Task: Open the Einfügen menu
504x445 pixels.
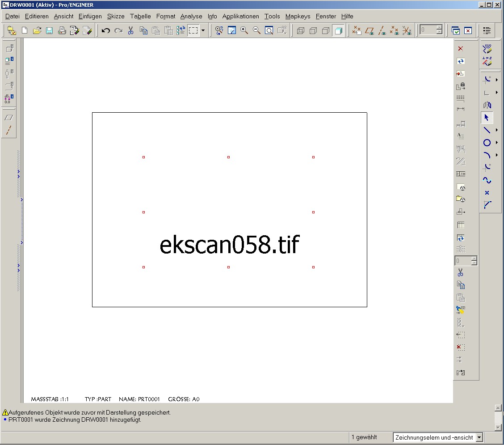Action: tap(90, 17)
